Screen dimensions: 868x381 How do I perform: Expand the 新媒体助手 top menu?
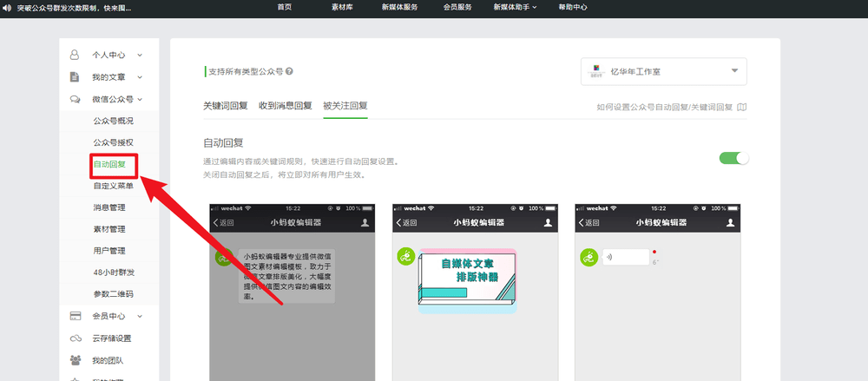[515, 7]
